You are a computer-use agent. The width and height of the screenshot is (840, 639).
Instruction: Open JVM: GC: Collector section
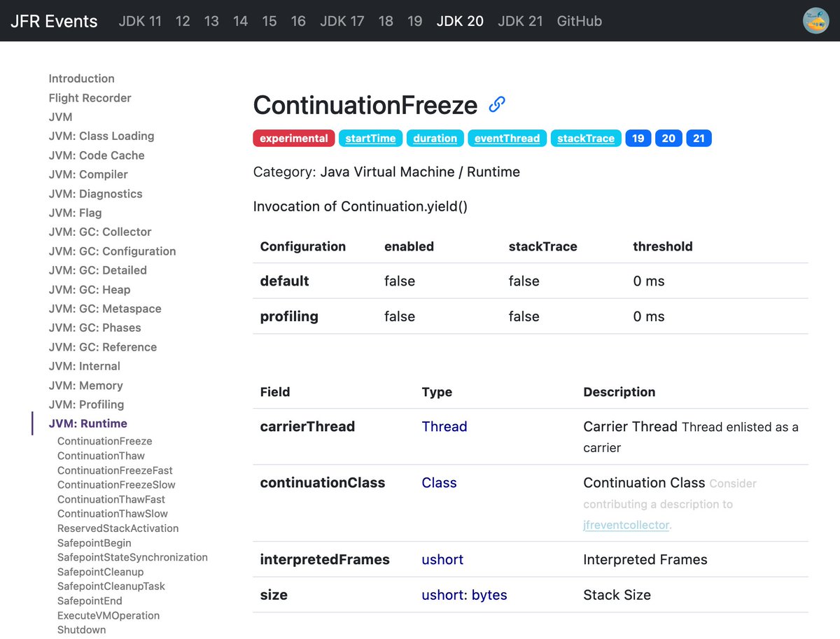pos(100,232)
